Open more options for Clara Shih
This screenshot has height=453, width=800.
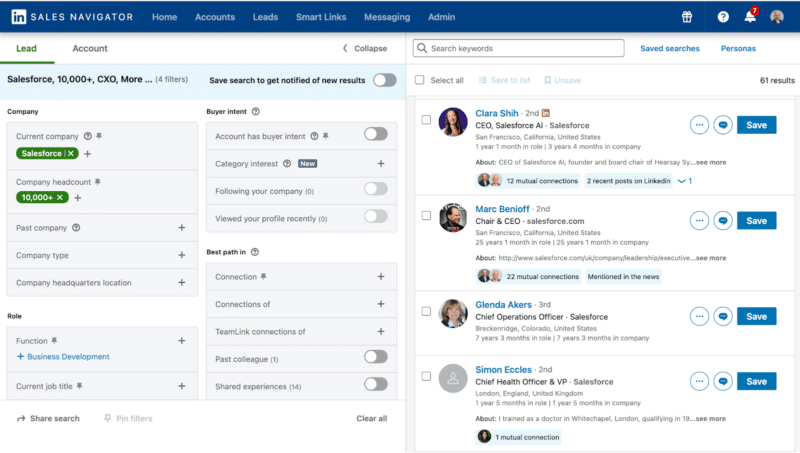[x=699, y=125]
